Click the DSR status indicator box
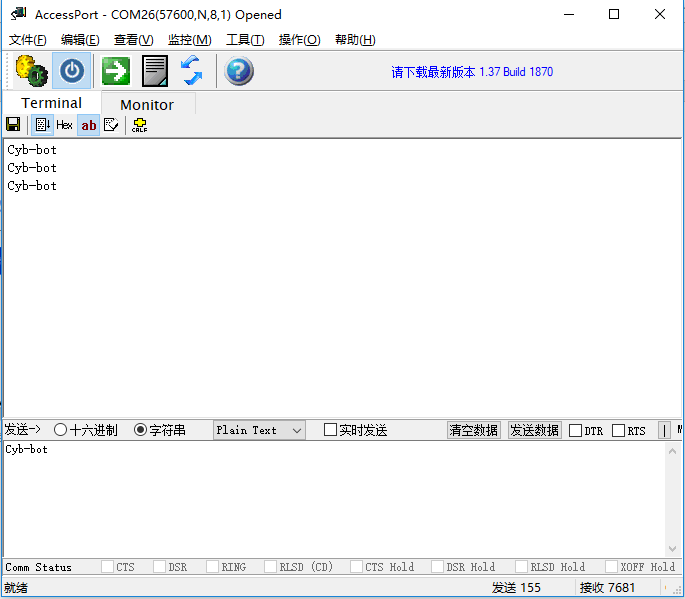This screenshot has width=685, height=599. 159,567
